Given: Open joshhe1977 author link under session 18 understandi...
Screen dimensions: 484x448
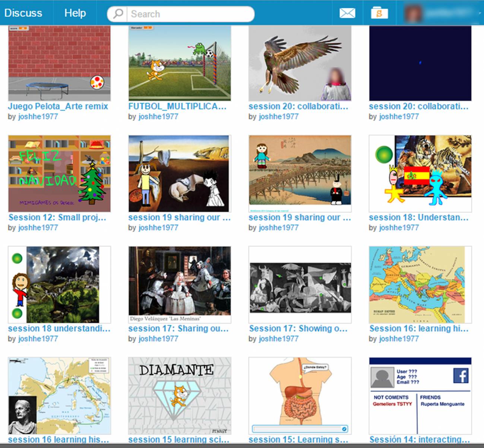Looking at the screenshot, I should (38, 339).
